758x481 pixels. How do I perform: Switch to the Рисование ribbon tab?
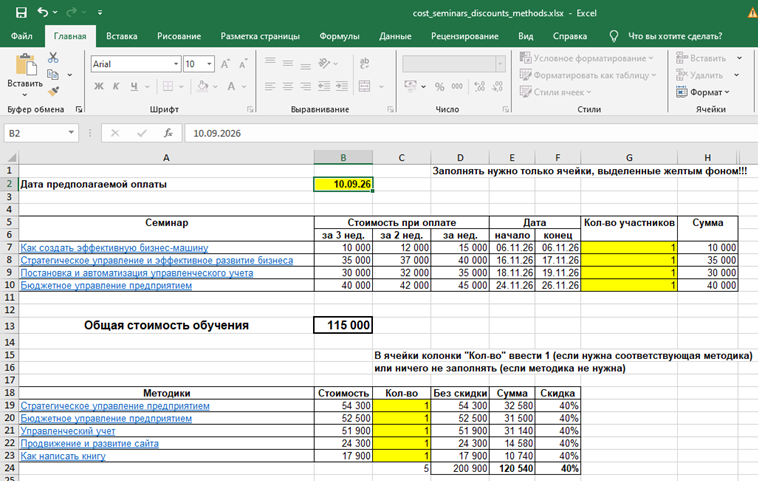coord(179,36)
